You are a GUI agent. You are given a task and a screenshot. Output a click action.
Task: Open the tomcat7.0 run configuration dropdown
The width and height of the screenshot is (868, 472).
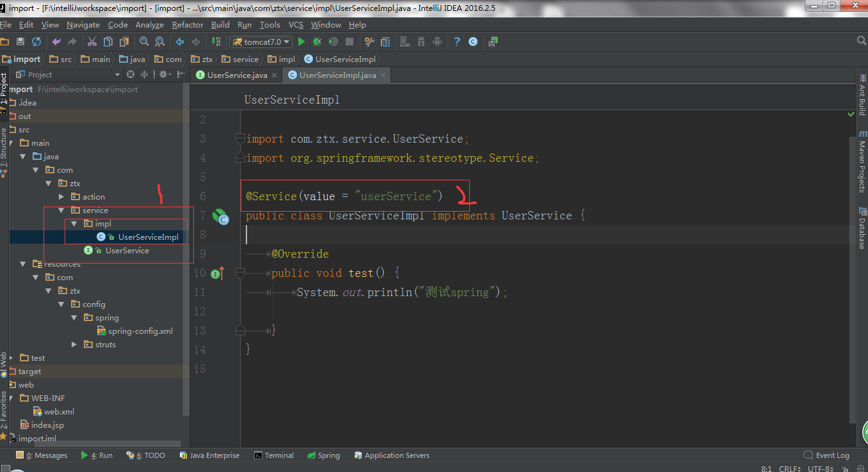(261, 42)
